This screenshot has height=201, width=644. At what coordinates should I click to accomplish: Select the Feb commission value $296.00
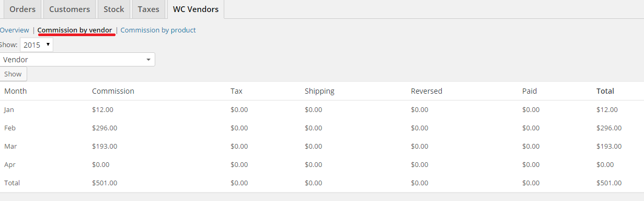click(x=105, y=128)
